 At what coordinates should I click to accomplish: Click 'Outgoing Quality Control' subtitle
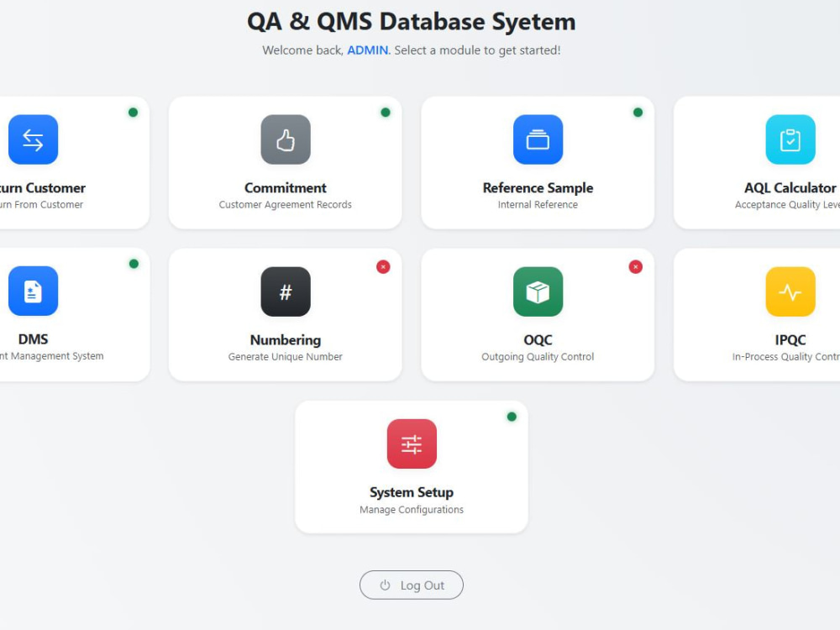click(538, 357)
